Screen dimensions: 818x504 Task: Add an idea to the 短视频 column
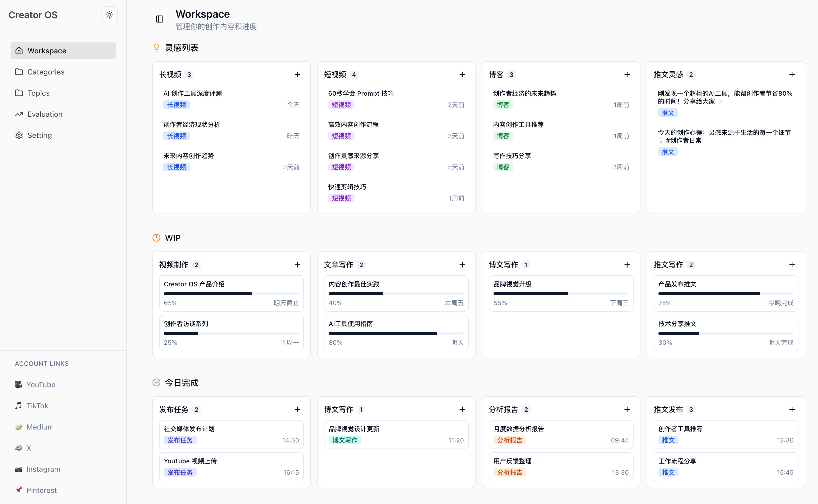click(x=462, y=75)
